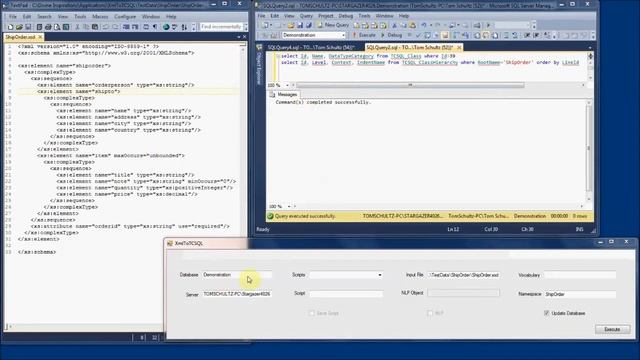Open the Scripts combo box in XmlToTCSQL
Screen dimensions: 640x360
pyautogui.click(x=346, y=275)
